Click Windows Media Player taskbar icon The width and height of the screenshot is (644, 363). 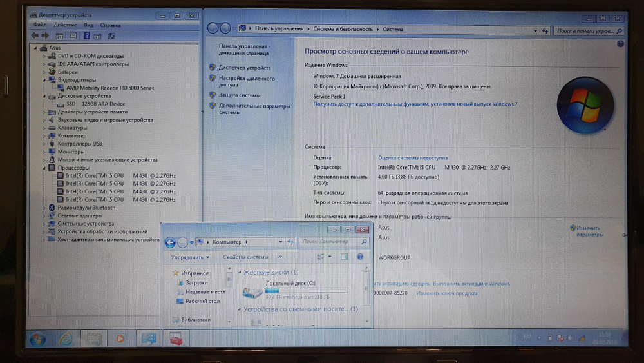tap(120, 338)
